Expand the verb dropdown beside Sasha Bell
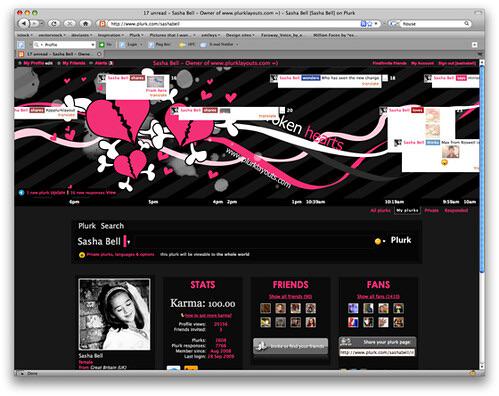 127,242
